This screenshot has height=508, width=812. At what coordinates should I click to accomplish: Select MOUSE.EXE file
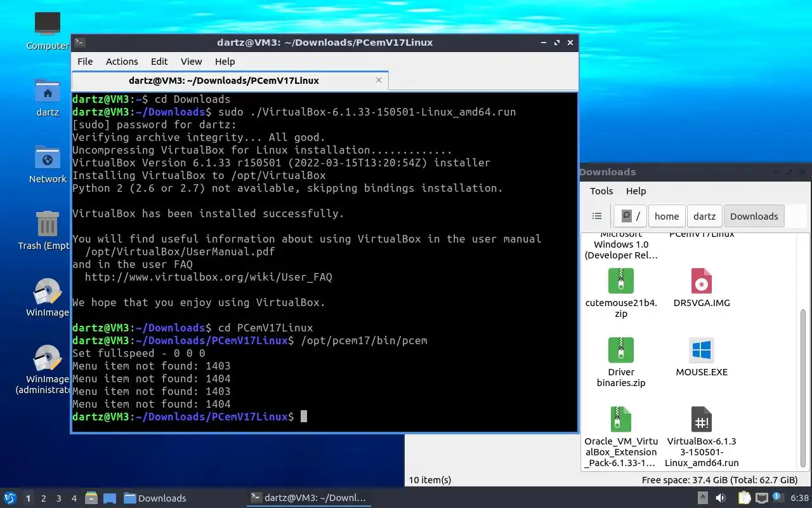click(x=702, y=357)
